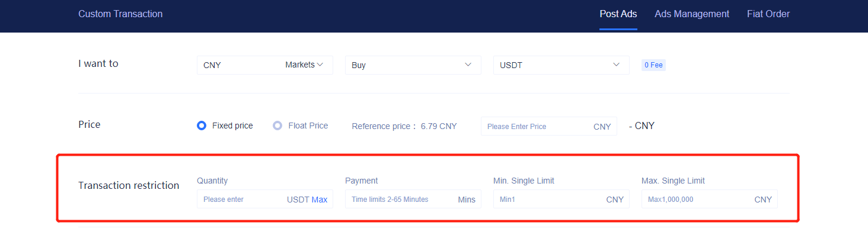Click the Custom Transaction title link

[x=120, y=14]
